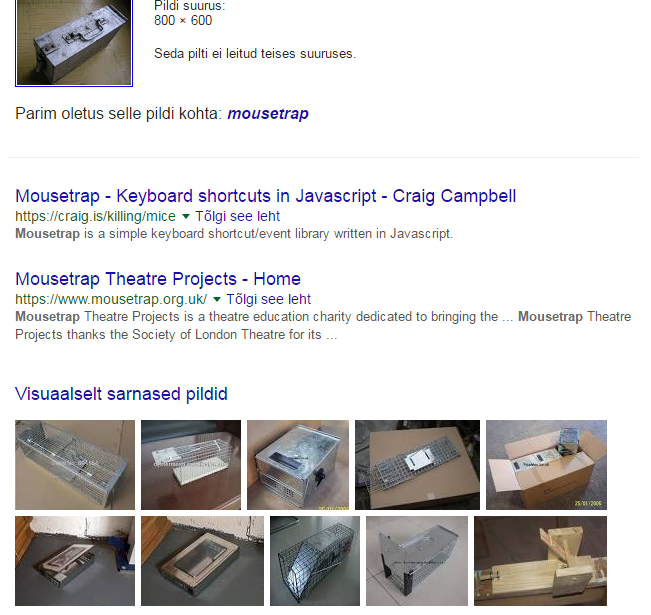Open 'Visuaalselt sarnased pildid' heading link
This screenshot has height=615, width=651.
pyautogui.click(x=121, y=394)
